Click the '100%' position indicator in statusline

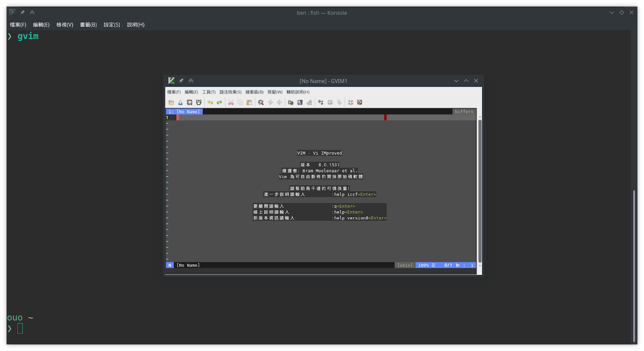pyautogui.click(x=423, y=265)
